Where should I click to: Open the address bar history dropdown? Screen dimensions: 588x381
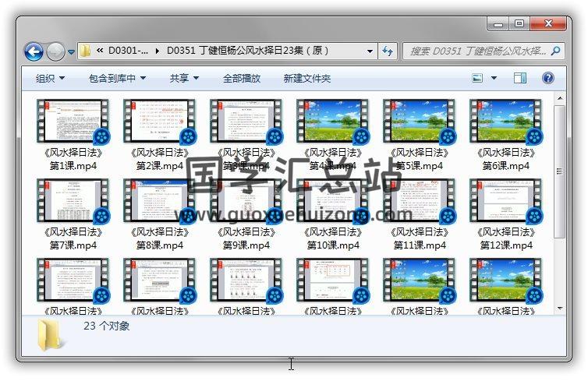click(370, 51)
